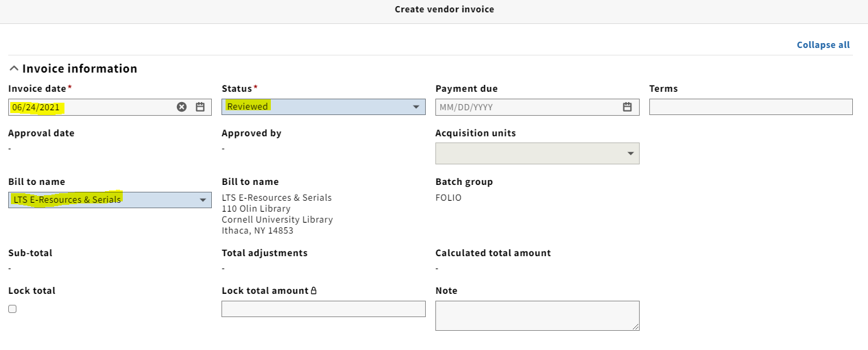Open the Acquisition units dropdown
This screenshot has width=868, height=350.
538,153
